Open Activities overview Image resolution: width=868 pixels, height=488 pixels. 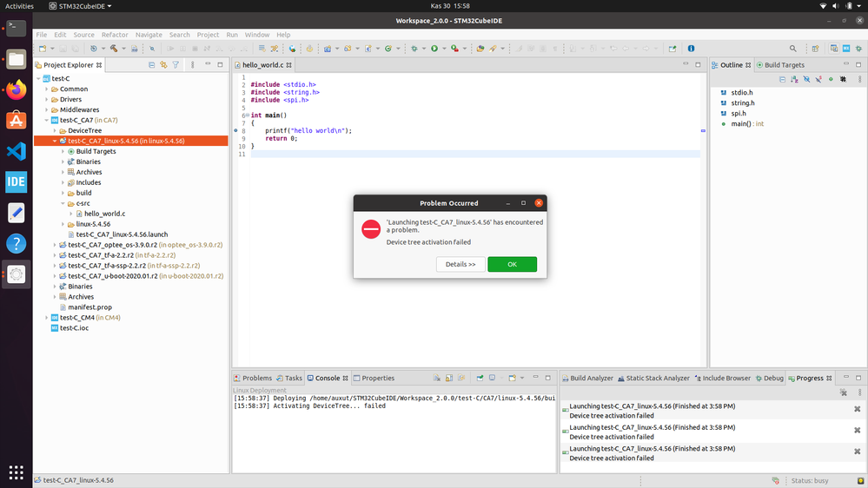19,6
